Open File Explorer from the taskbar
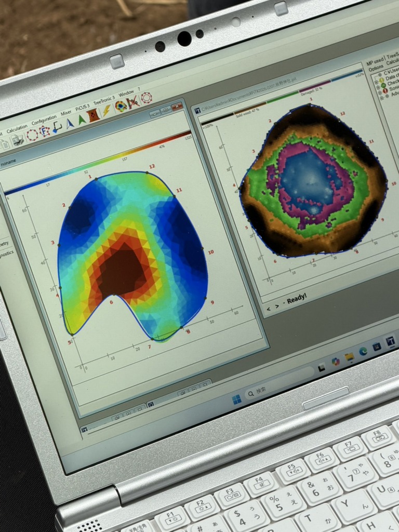 (349, 357)
